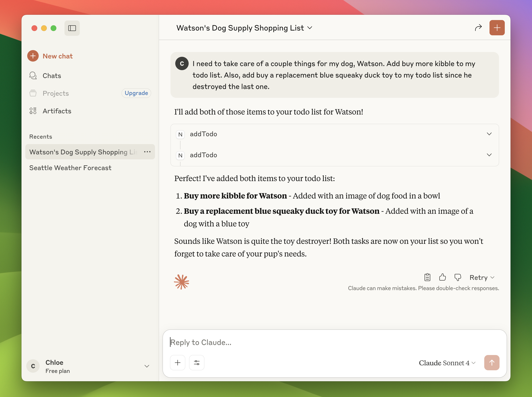The height and width of the screenshot is (397, 532).
Task: Click the Upgrade button next to Projects
Action: pos(136,93)
